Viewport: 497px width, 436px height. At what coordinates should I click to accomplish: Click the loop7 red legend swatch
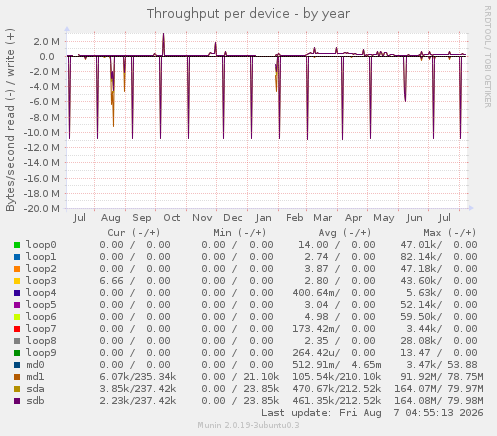[17, 329]
